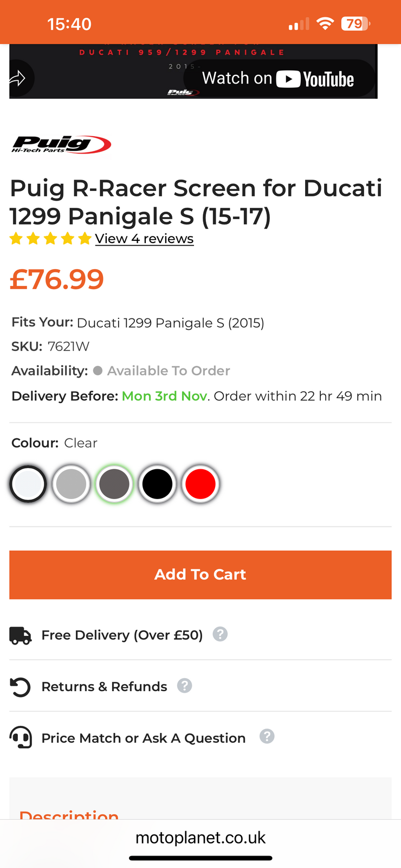Pick the dark smoke colour swatch
This screenshot has height=868, width=401.
coord(114,484)
